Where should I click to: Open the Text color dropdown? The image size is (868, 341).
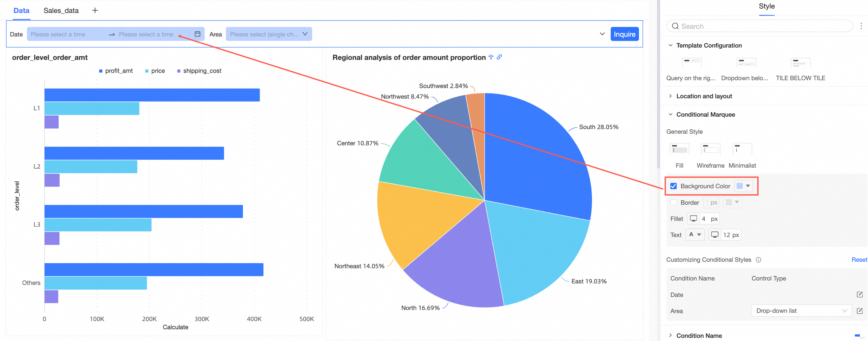[x=695, y=235]
